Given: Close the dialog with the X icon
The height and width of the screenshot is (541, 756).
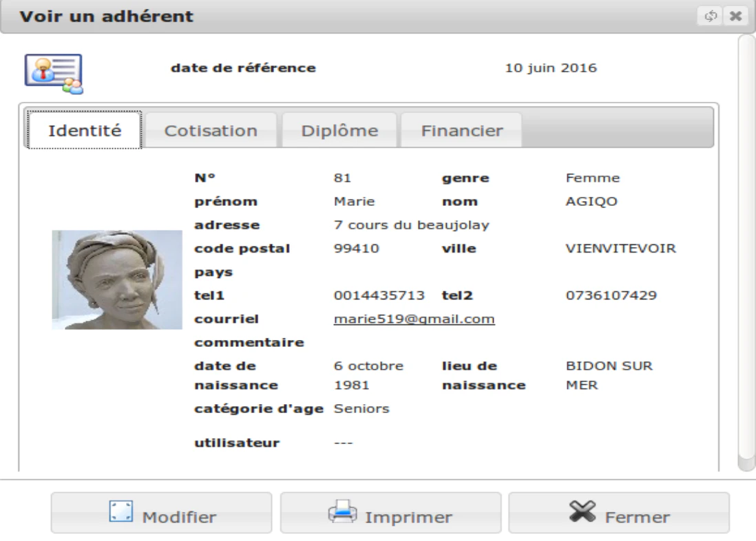Looking at the screenshot, I should pos(735,16).
